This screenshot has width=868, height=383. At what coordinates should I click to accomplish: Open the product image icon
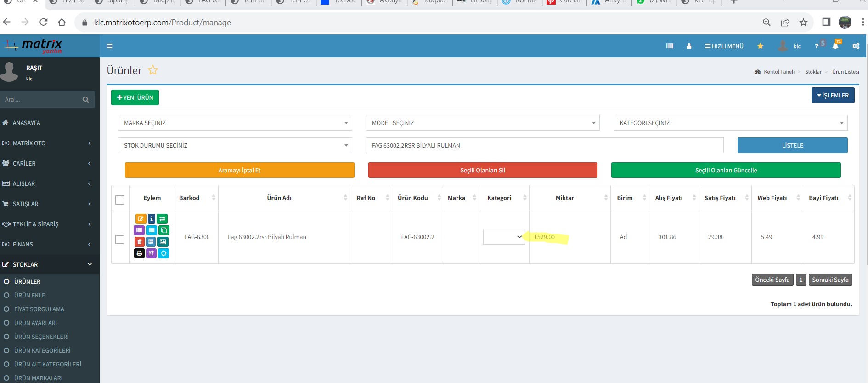(x=163, y=242)
